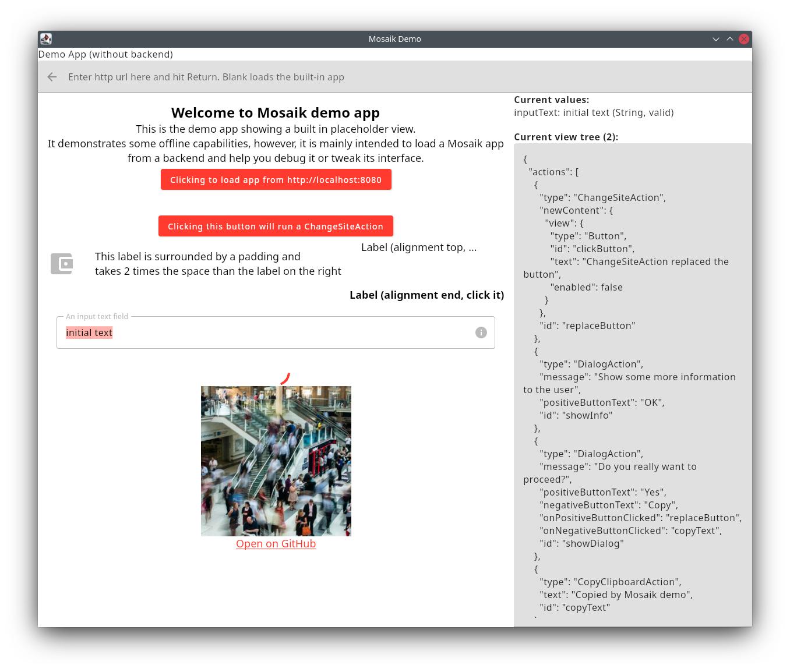Viewport: 790px width, 672px height.
Task: Click the crowded station image
Action: coord(276,461)
